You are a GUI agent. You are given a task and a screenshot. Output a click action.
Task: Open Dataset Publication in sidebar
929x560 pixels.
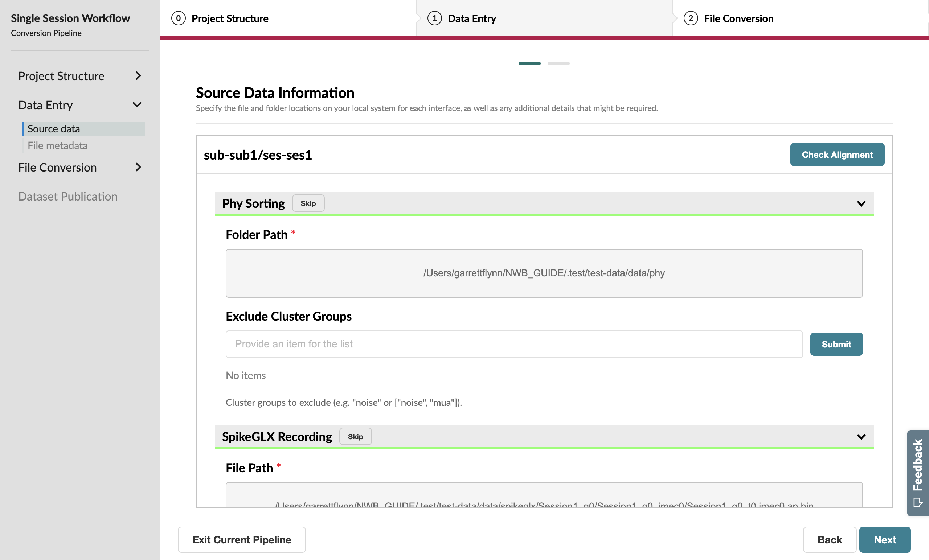point(68,196)
